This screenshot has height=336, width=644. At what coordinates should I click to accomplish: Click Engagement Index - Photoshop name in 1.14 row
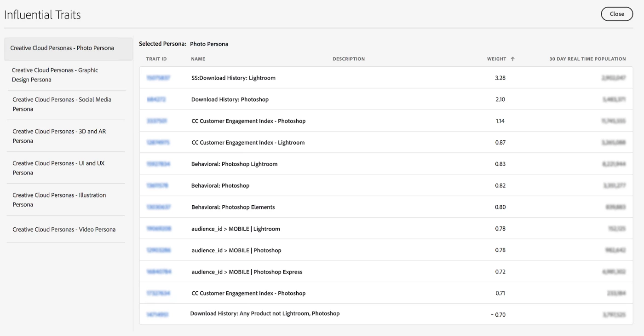248,121
